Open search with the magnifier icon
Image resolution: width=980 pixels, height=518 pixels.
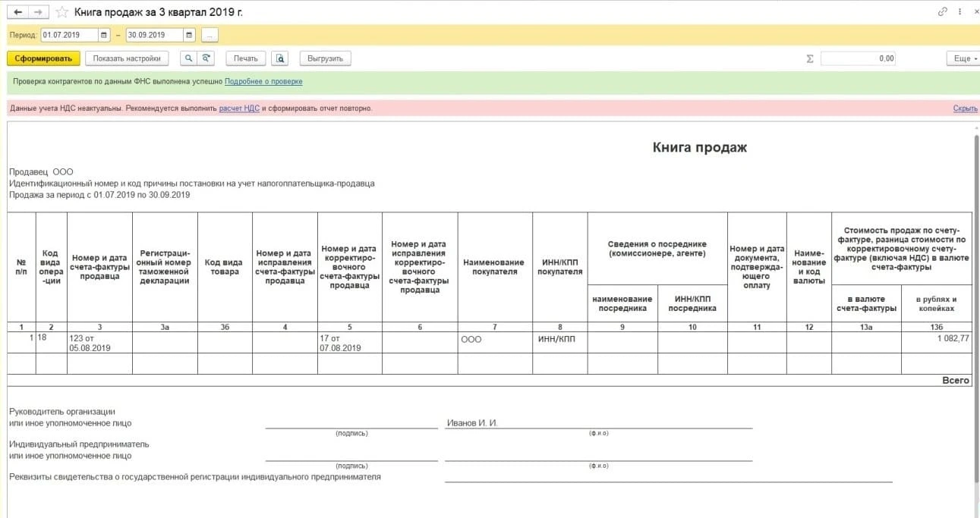coord(187,58)
